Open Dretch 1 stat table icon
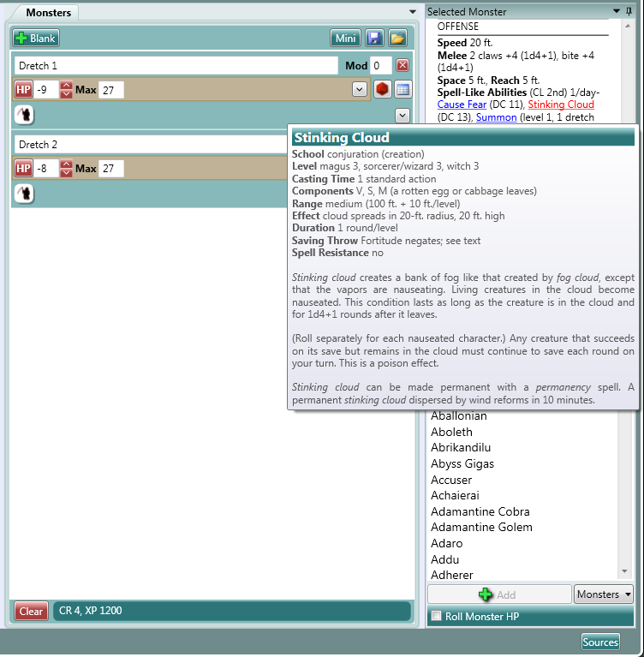This screenshot has height=657, width=644. [402, 89]
